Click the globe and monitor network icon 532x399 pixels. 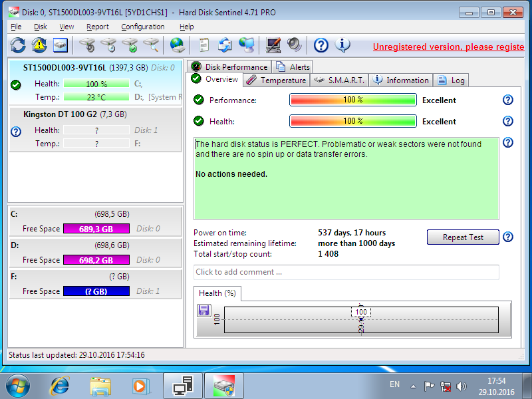coord(246,45)
